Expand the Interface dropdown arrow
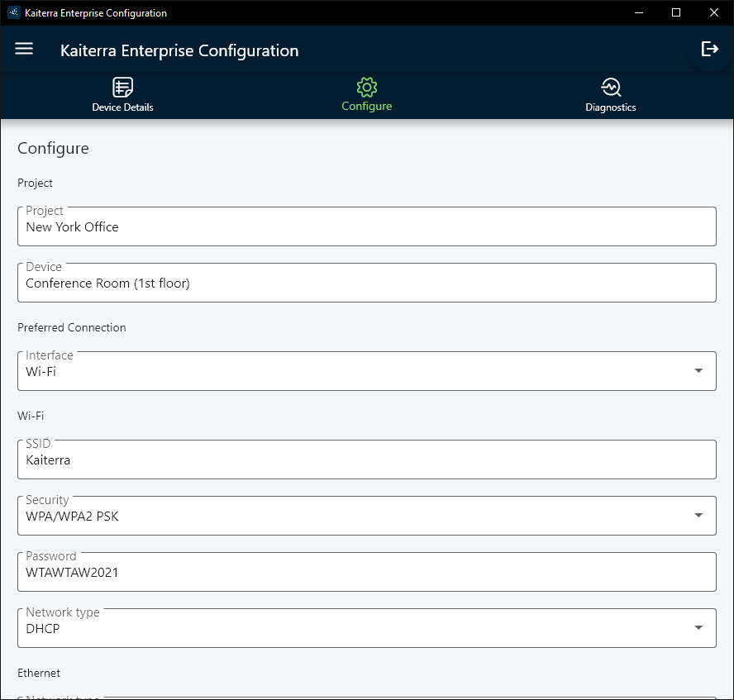The width and height of the screenshot is (734, 700). tap(698, 370)
